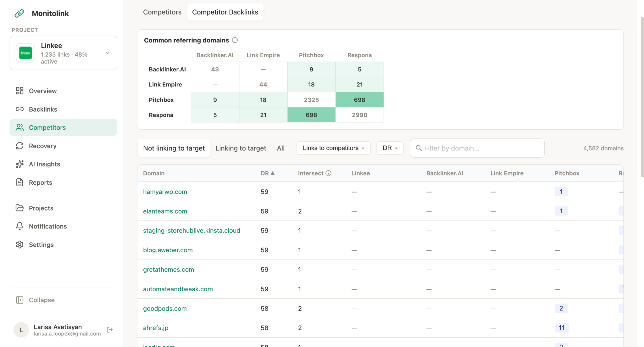Click the Pitchbox badge 1 for hamyarwp.com
644x347 pixels.
561,191
